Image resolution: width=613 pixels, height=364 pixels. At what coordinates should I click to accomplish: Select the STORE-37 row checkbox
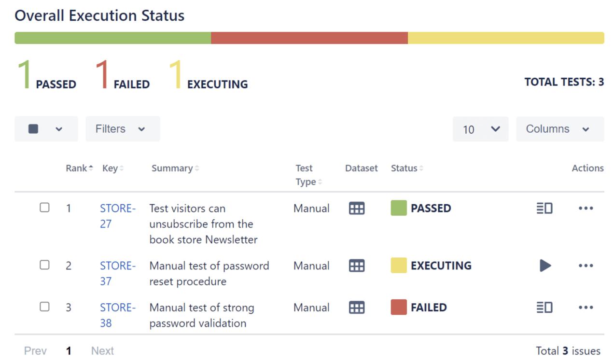[x=44, y=265]
